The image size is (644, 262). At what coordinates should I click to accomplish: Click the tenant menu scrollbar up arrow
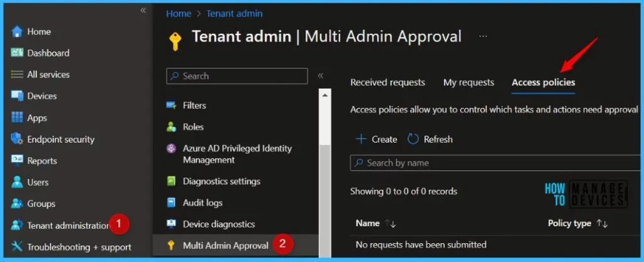(x=325, y=95)
